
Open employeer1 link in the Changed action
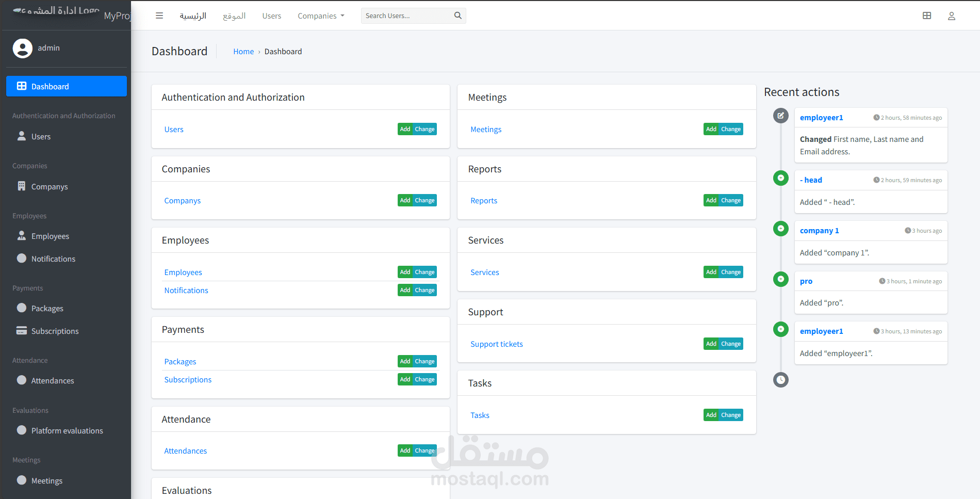[x=821, y=118]
